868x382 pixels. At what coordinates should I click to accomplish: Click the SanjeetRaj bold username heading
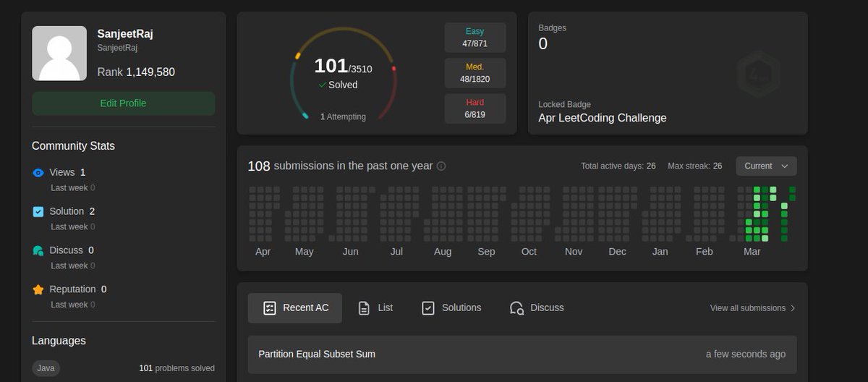[x=125, y=34]
